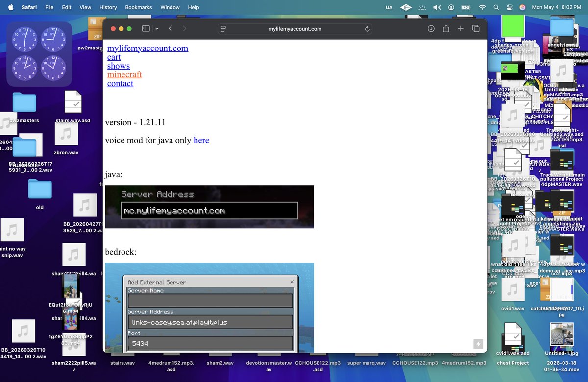
Task: Check battery status in menu bar
Action: coord(466,7)
